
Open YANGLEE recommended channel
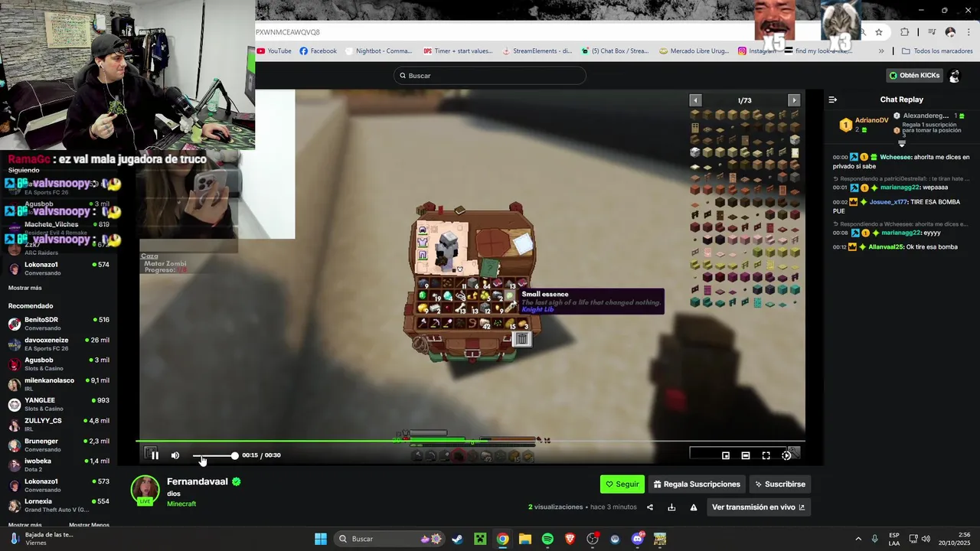pyautogui.click(x=59, y=404)
